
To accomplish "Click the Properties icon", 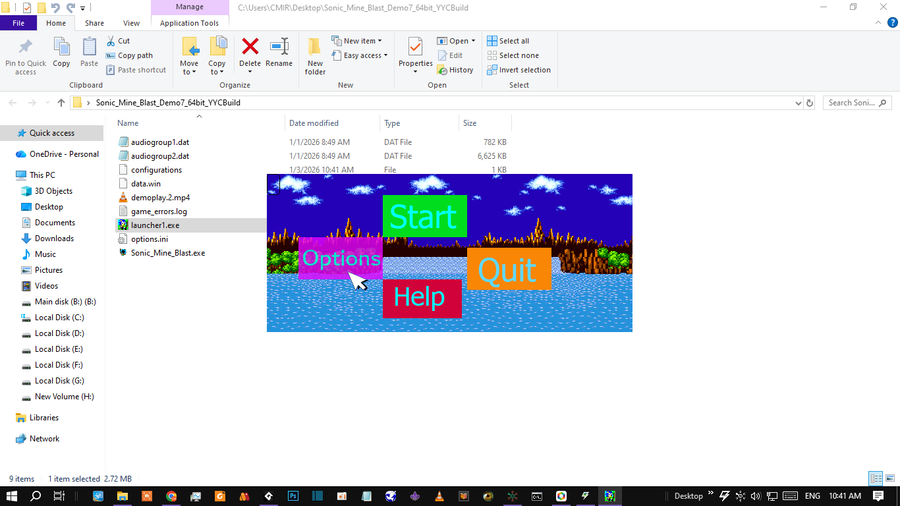I will [415, 48].
